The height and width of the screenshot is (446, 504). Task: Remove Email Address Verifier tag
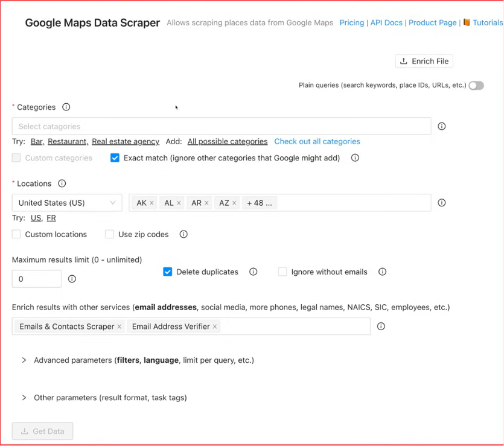[215, 327]
